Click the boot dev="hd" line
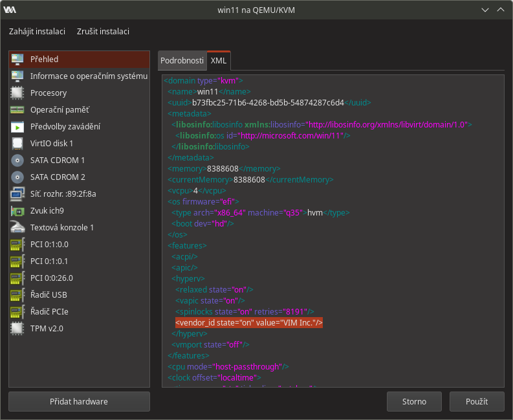The height and width of the screenshot is (420, 513). [202, 223]
